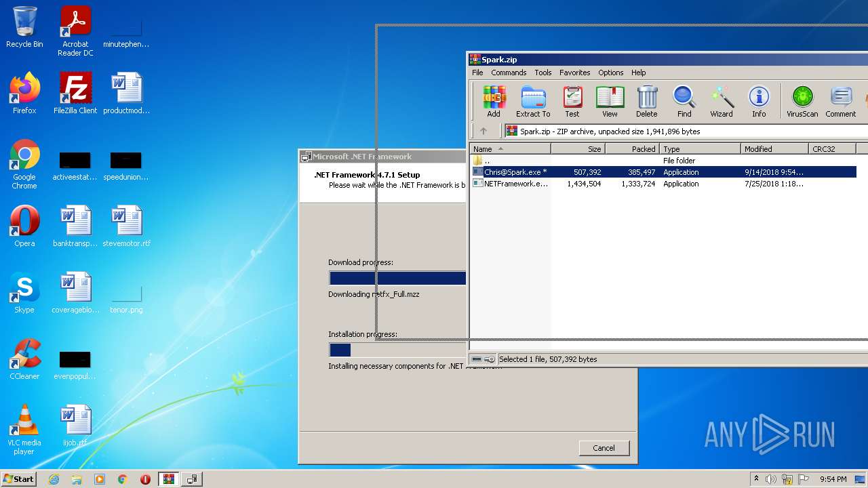
Task: Click the 9:54 PM taskbar clock
Action: pyautogui.click(x=833, y=479)
